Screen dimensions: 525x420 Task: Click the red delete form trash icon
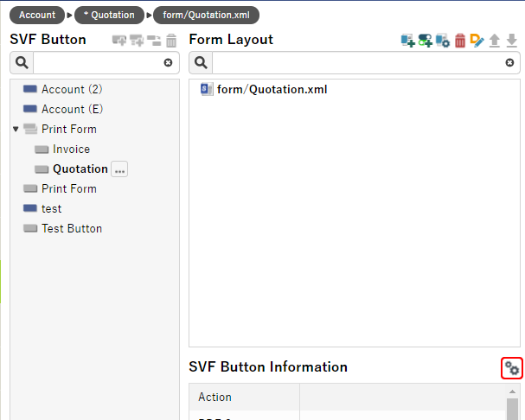tap(460, 41)
